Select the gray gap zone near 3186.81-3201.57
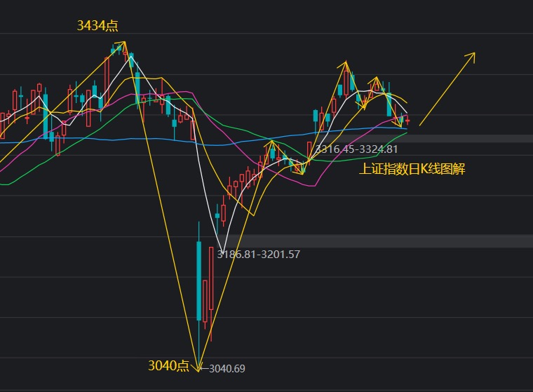533x392 pixels. coord(375,241)
